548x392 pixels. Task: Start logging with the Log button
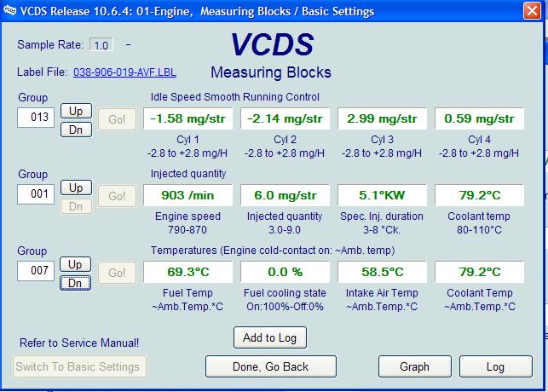coord(496,366)
